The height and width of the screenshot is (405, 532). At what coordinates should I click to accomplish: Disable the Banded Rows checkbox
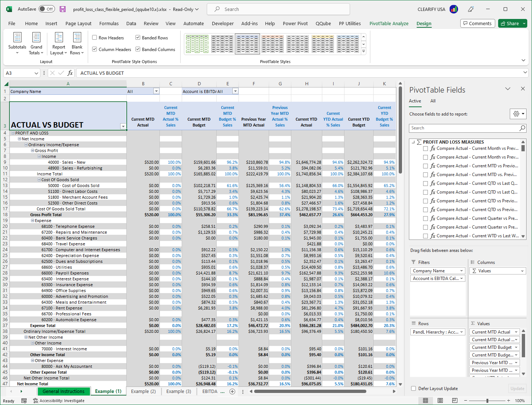[138, 37]
